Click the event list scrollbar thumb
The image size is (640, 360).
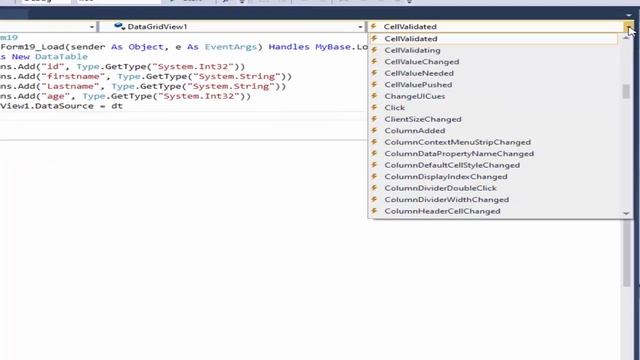(x=626, y=91)
